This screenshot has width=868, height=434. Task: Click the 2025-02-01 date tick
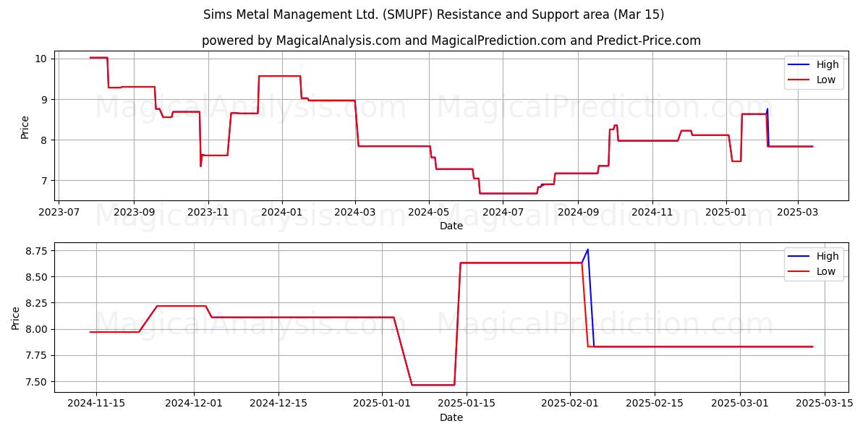pyautogui.click(x=570, y=404)
